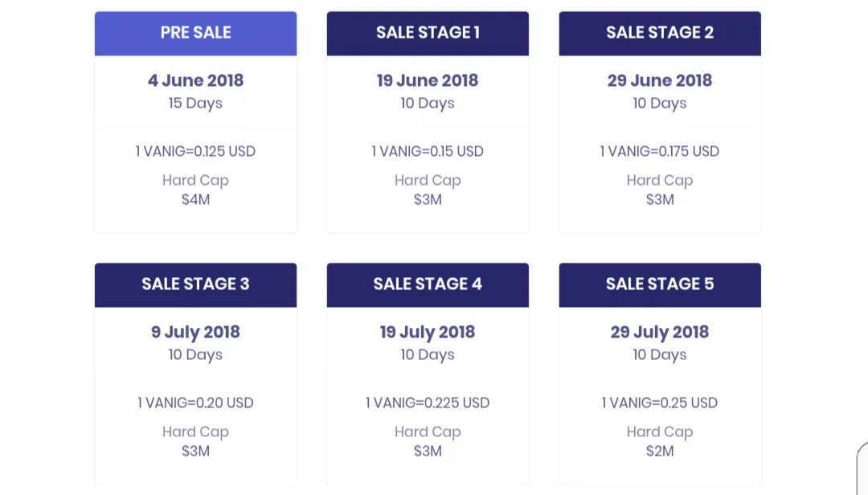
Task: Click the $4M hard cap value
Action: click(x=195, y=199)
